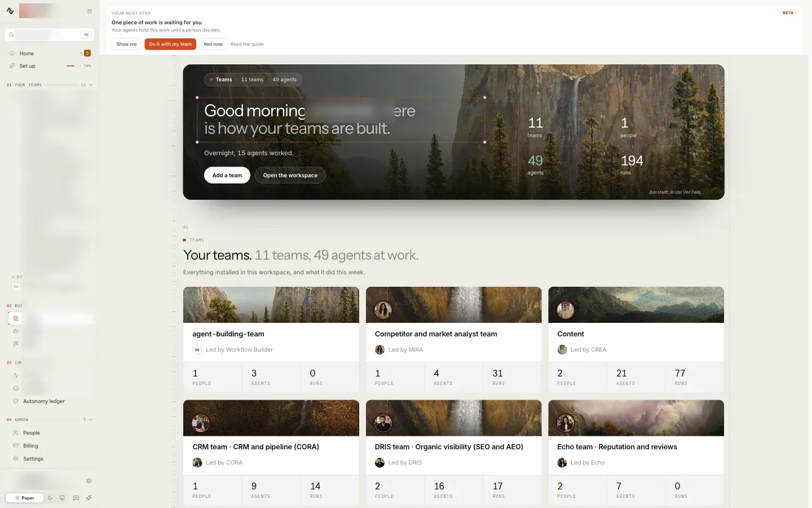Viewport: 812px width, 508px height.
Task: Click the app logo in sidebar header
Action: click(x=10, y=11)
